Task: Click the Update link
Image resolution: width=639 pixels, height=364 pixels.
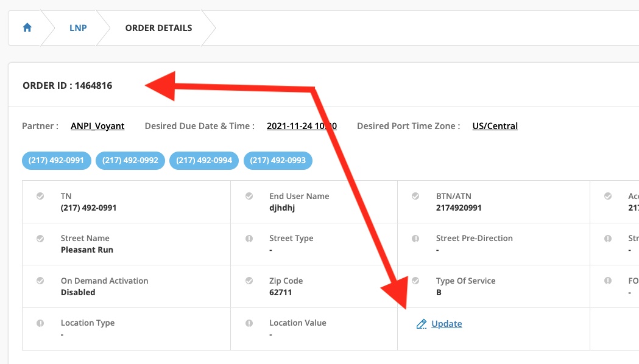Action: [447, 324]
